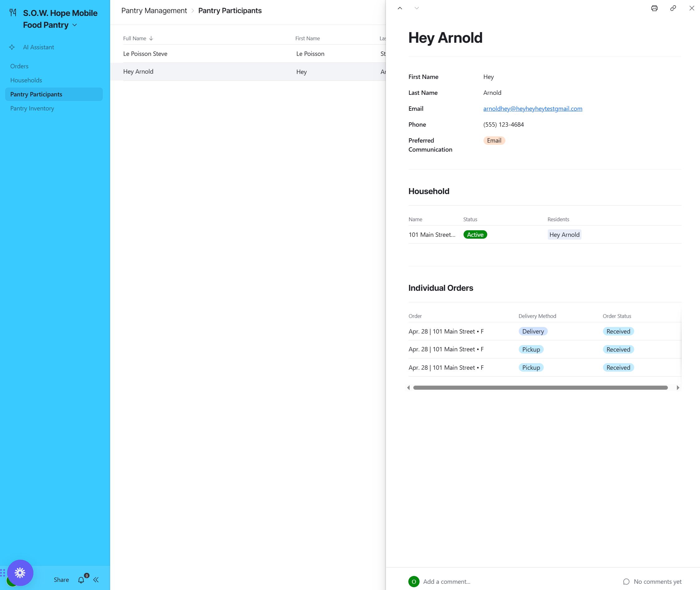This screenshot has height=590, width=700.
Task: Go to next record with down chevron
Action: 416,8
